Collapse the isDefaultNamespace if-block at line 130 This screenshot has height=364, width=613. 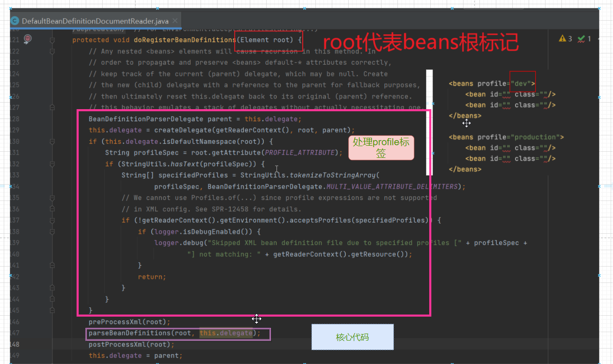point(52,141)
